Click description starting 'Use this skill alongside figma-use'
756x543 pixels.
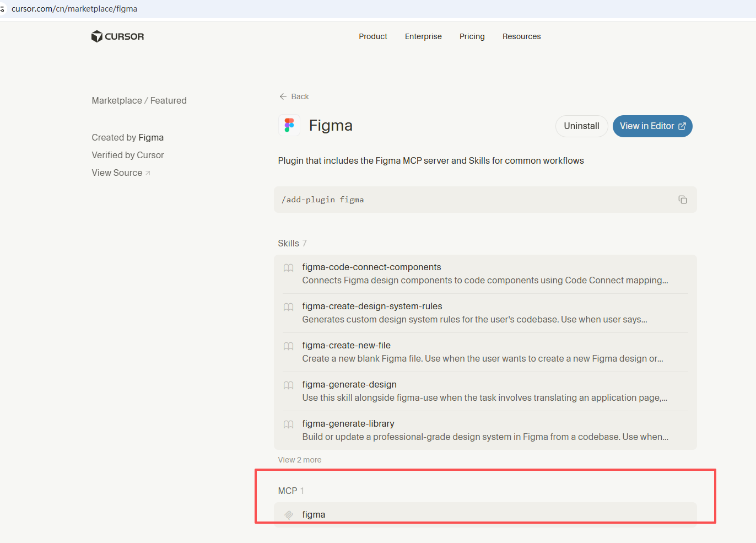point(484,397)
